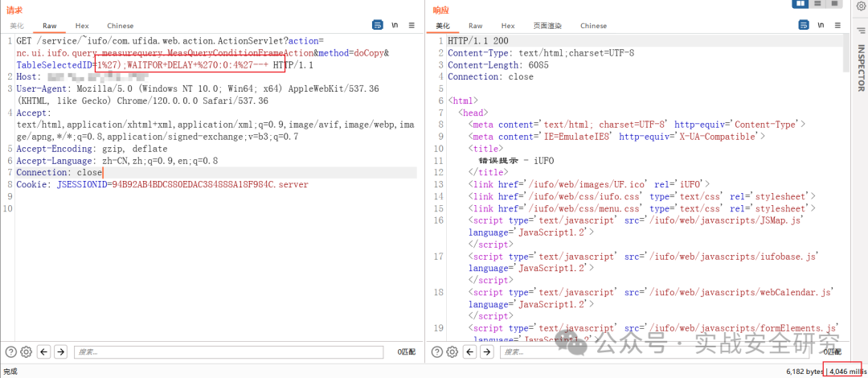The height and width of the screenshot is (378, 868).
Task: Click the Content-Type response header line
Action: pos(541,53)
